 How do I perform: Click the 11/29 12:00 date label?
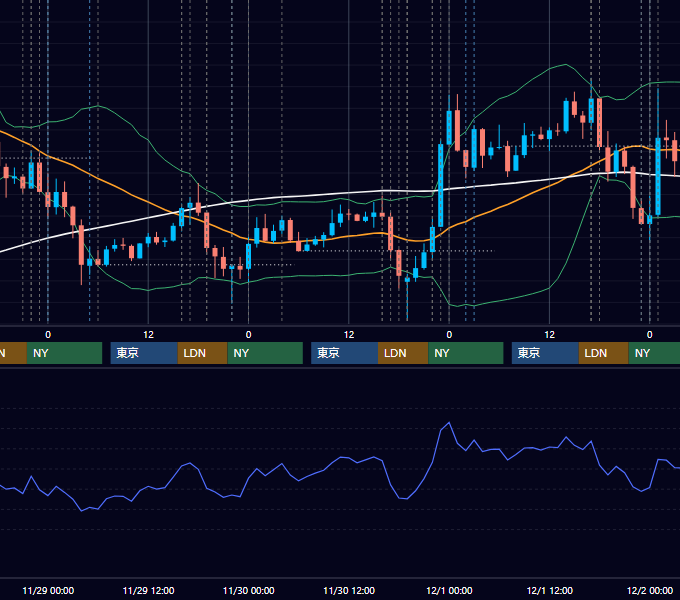[x=148, y=590]
